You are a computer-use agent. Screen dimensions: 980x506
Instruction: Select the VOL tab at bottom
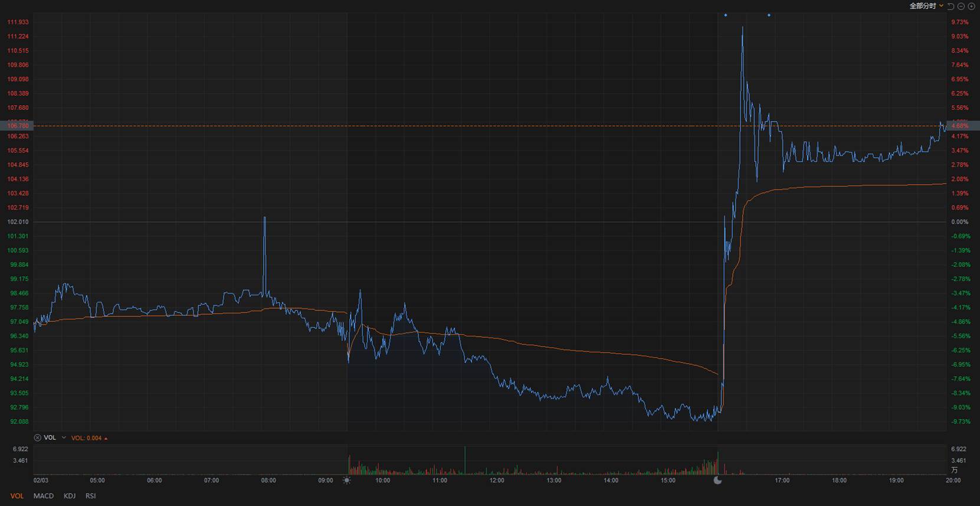pyautogui.click(x=17, y=496)
